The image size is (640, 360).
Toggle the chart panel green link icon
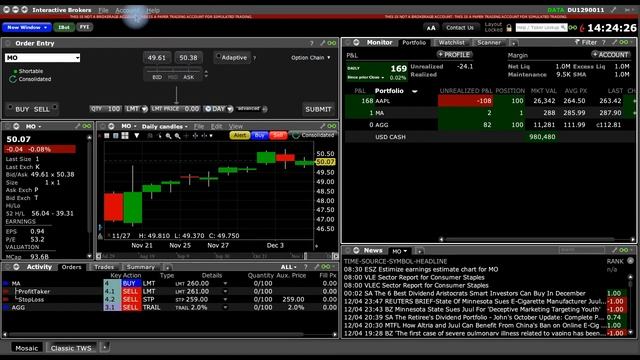pyautogui.click(x=331, y=126)
